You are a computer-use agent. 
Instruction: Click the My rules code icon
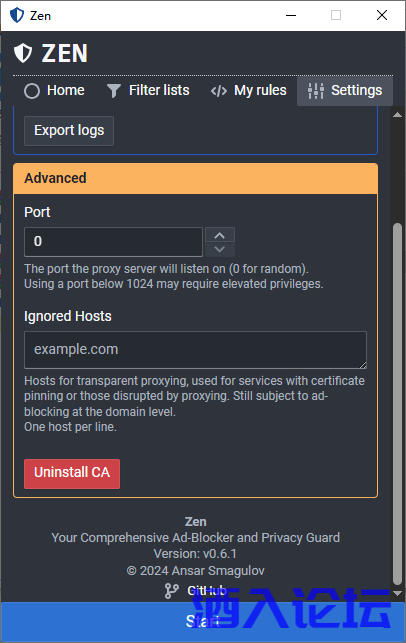tap(219, 91)
